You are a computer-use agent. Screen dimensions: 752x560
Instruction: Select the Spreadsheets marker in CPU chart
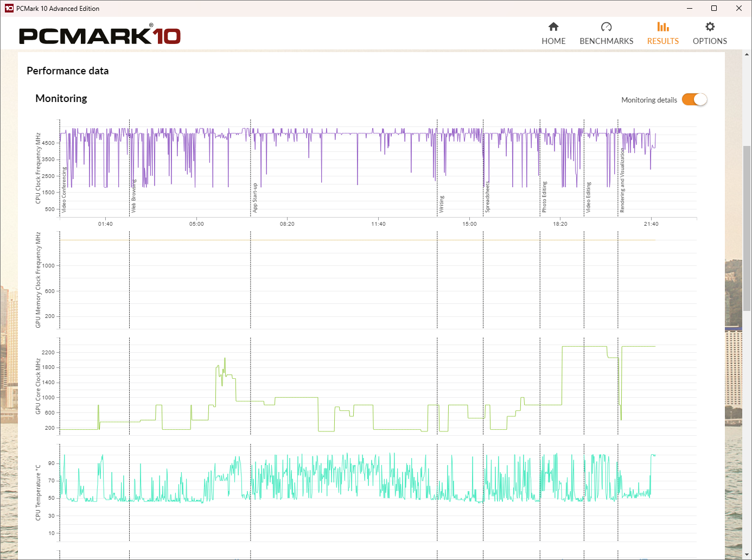487,196
